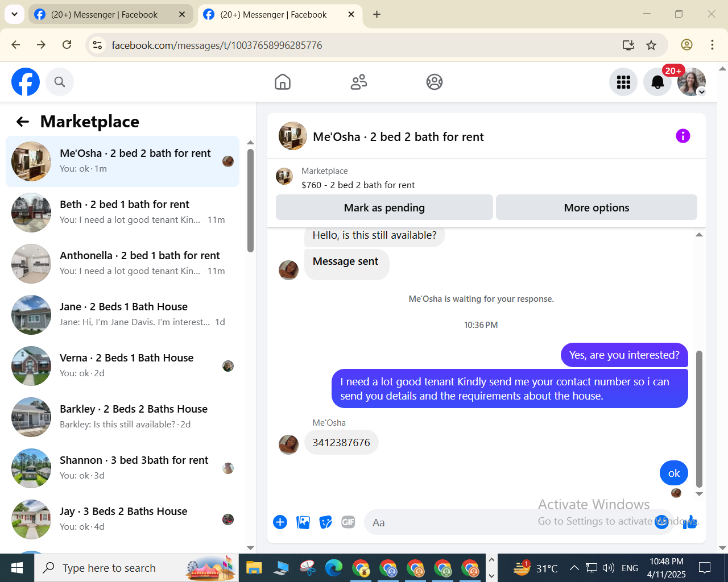This screenshot has width=728, height=582.
Task: Click the taskbar search box
Action: 136,568
